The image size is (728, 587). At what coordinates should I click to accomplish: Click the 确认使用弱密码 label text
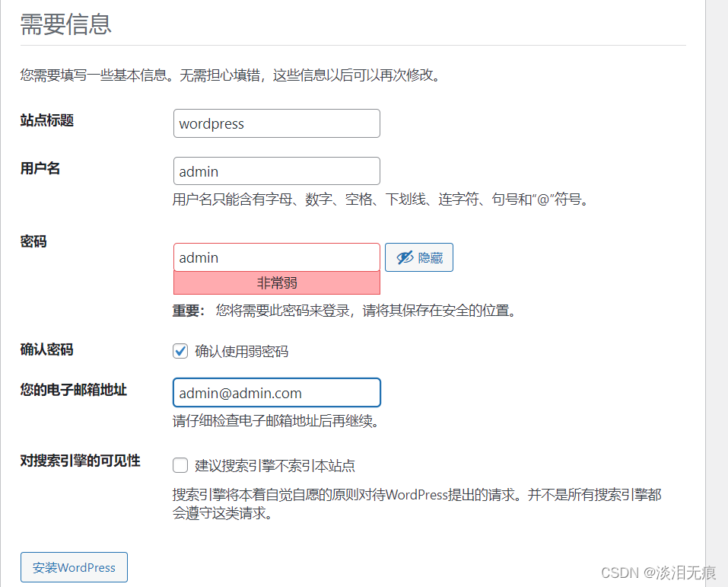[x=241, y=352]
